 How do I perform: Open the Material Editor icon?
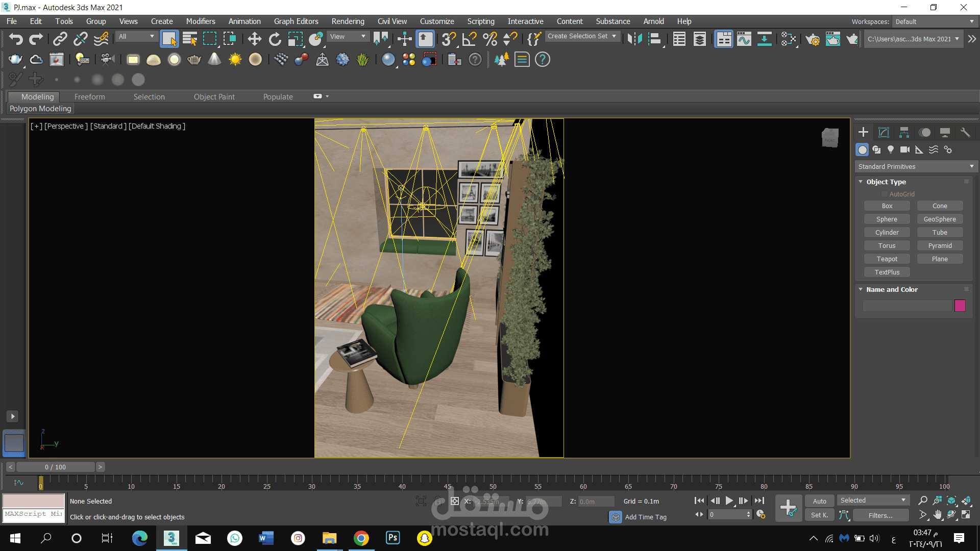tap(789, 39)
